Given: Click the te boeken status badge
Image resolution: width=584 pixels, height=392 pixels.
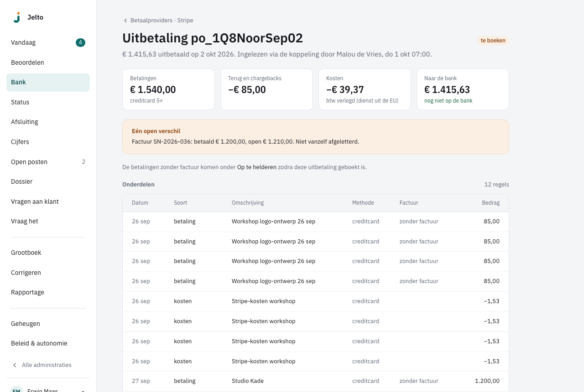Looking at the screenshot, I should click(x=493, y=41).
